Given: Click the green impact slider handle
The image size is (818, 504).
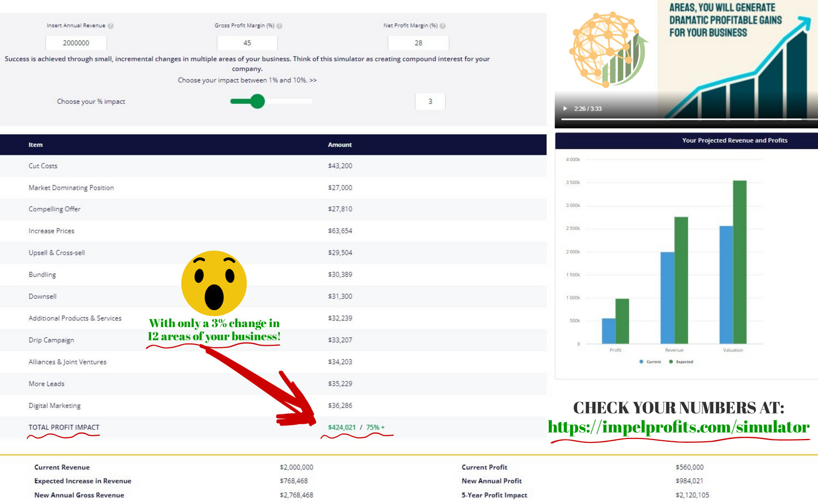Looking at the screenshot, I should [257, 101].
